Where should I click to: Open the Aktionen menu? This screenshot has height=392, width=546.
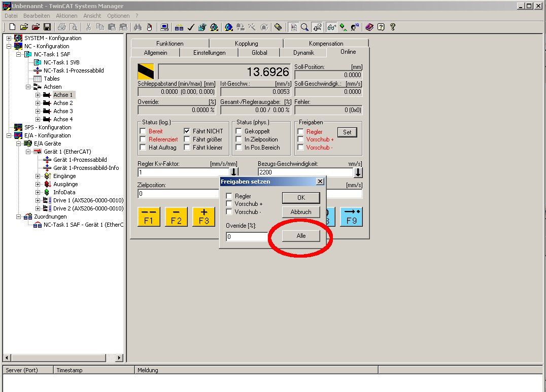66,16
